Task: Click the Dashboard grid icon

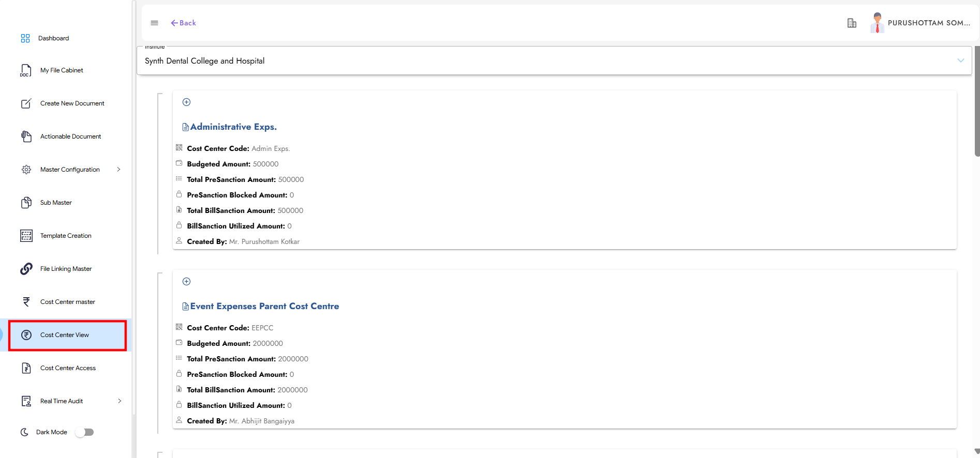Action: click(x=25, y=38)
